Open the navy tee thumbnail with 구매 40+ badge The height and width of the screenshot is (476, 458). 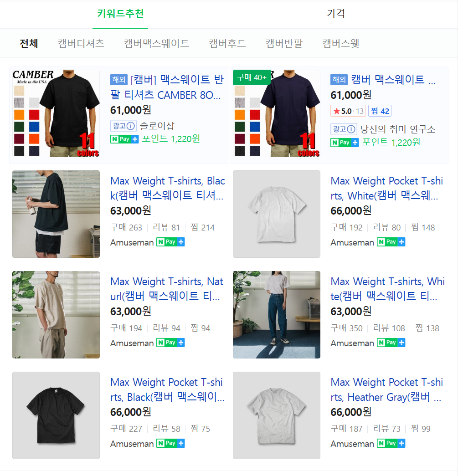click(277, 113)
